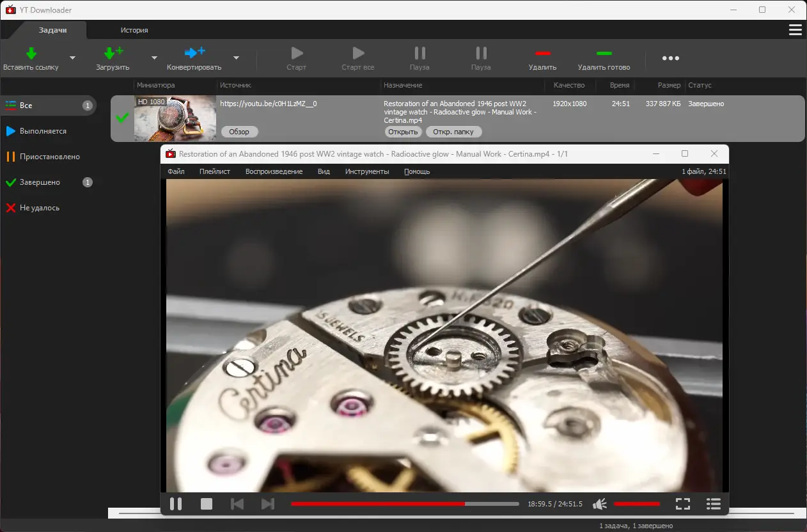The width and height of the screenshot is (807, 532).
Task: Expand the Конвертировать dropdown arrow
Action: point(236,58)
